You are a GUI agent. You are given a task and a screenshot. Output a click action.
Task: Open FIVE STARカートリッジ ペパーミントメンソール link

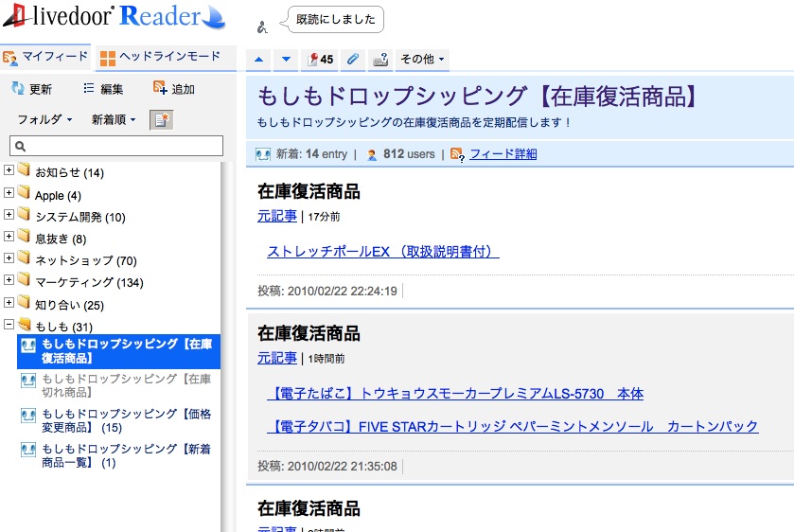[512, 427]
